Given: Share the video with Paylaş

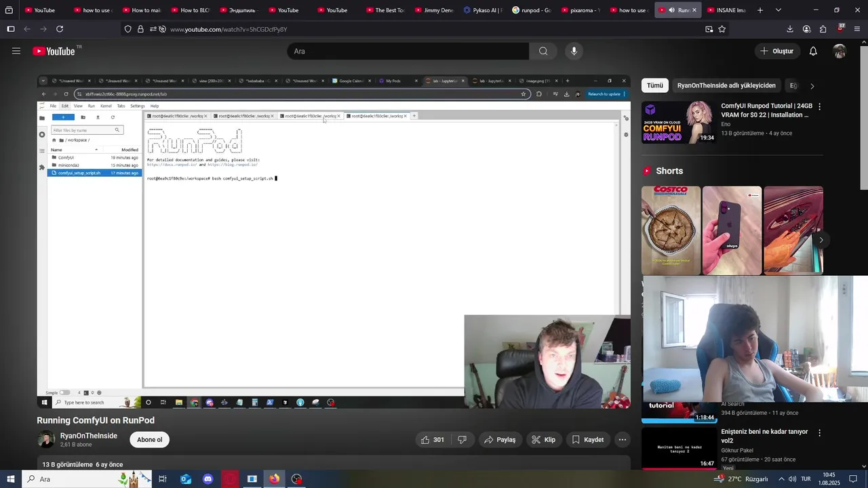Looking at the screenshot, I should coord(499,440).
